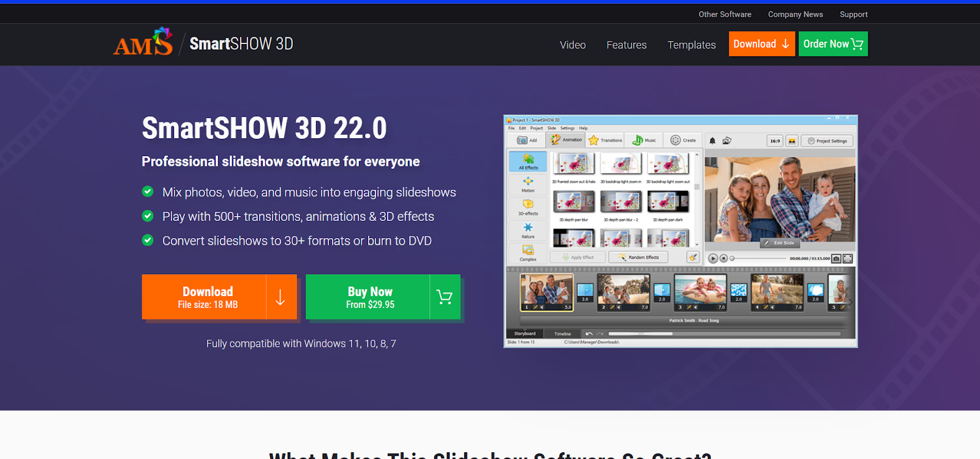Open the Other Software link
Viewport: 980px width, 459px height.
pyautogui.click(x=725, y=14)
